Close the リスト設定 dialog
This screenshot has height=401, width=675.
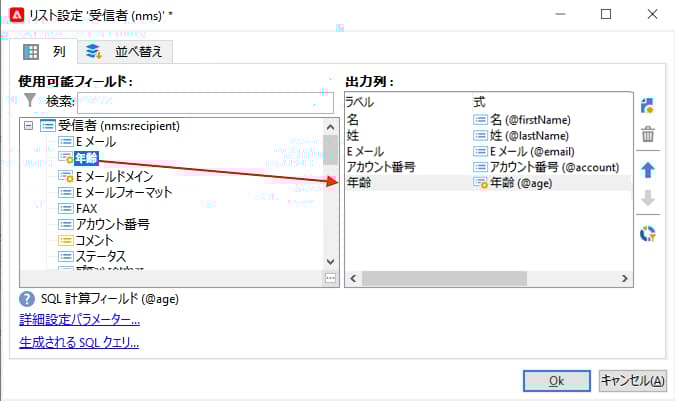(x=652, y=14)
